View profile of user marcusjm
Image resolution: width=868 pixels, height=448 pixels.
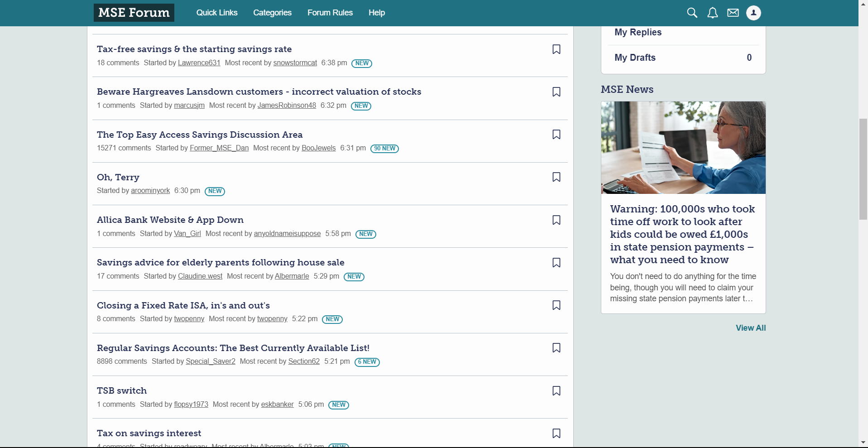coord(189,106)
